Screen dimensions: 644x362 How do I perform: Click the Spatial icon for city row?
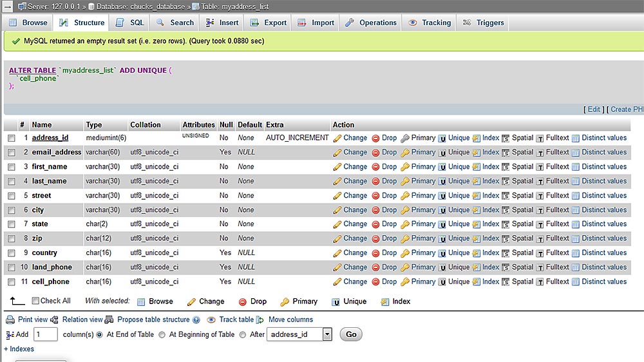coord(506,211)
